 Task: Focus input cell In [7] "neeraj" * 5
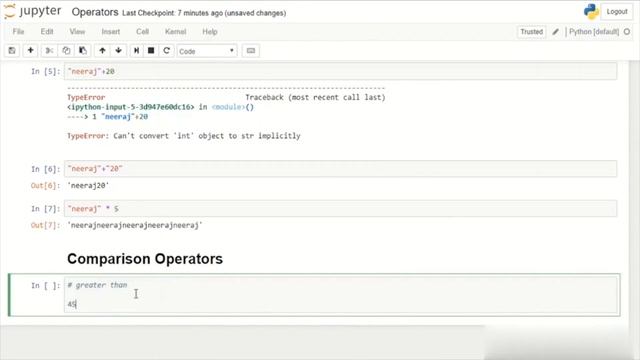tap(340, 209)
